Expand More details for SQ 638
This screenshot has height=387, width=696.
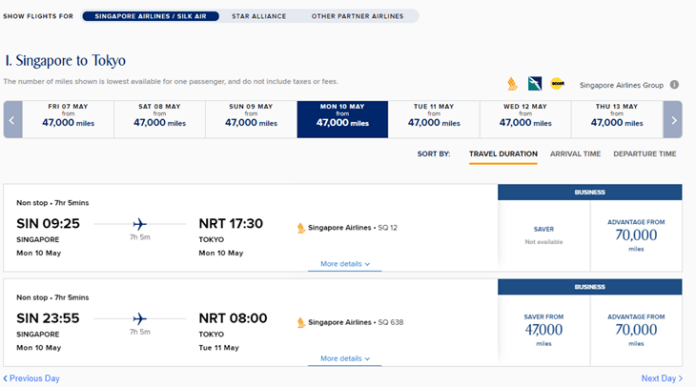pos(345,359)
